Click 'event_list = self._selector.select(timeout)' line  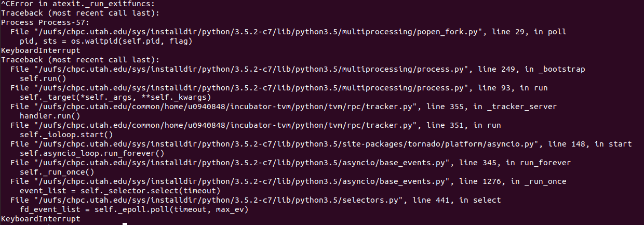coord(120,191)
